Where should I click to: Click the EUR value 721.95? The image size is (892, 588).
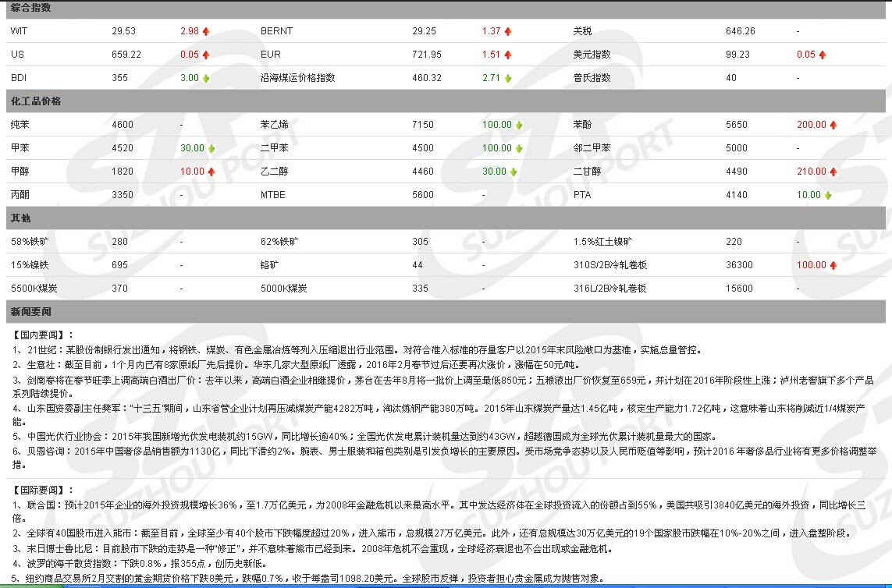click(x=427, y=55)
